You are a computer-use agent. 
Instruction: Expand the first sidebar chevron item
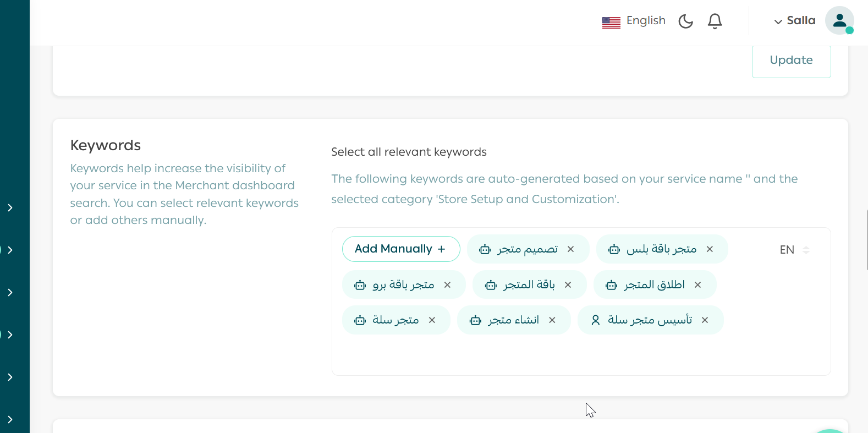coord(10,207)
